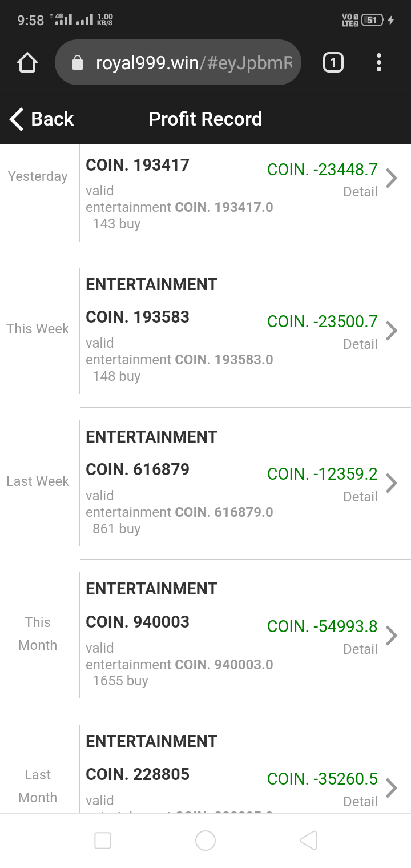
Task: Go Back from Profit Record
Action: [x=42, y=119]
